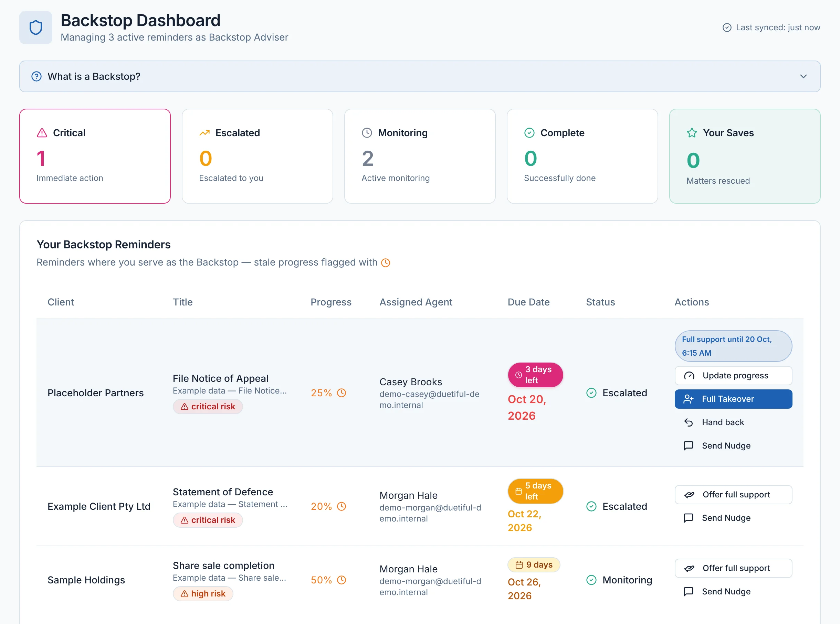Click the clock icon on the Monitoring card

tap(367, 133)
